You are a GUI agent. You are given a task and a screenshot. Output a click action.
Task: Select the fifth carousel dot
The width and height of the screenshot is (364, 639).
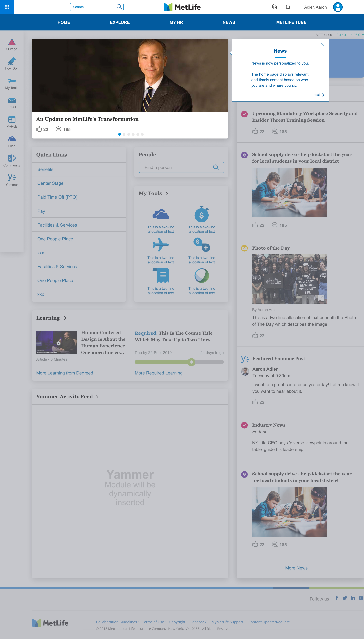138,134
